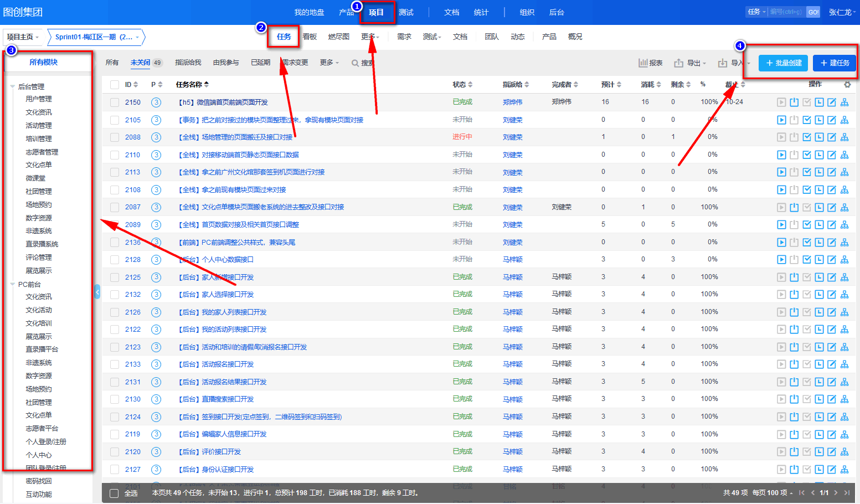Go to 我的地盘 in top navigation
Viewport: 860px width, 504px height.
[x=309, y=12]
